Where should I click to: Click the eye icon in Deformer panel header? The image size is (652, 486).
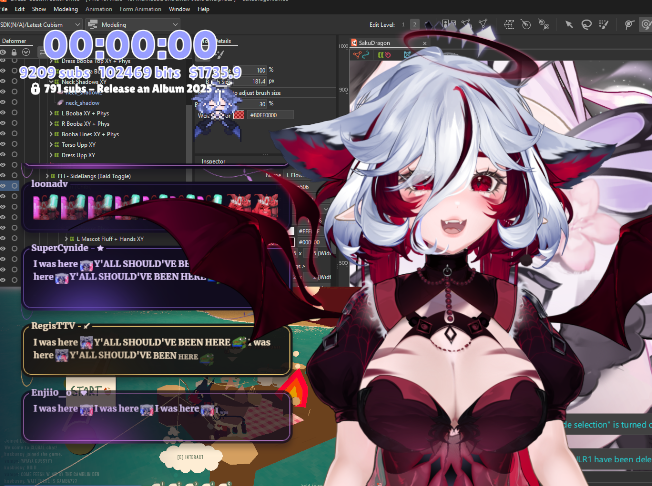(x=3, y=52)
